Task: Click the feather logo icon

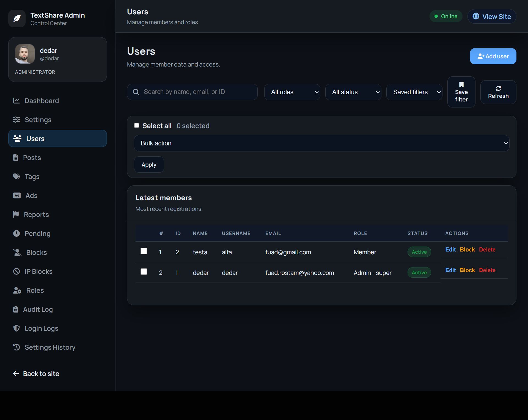Action: pyautogui.click(x=17, y=19)
